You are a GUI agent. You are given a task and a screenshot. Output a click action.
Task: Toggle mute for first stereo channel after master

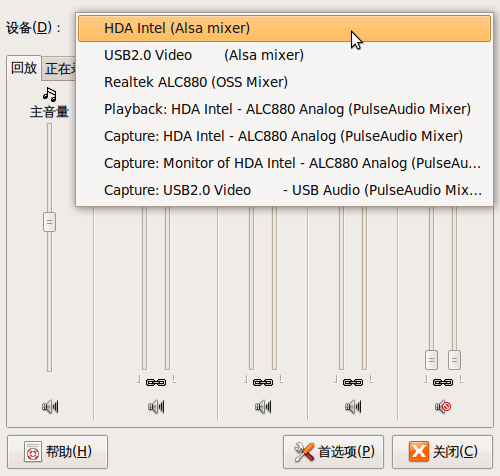click(156, 407)
